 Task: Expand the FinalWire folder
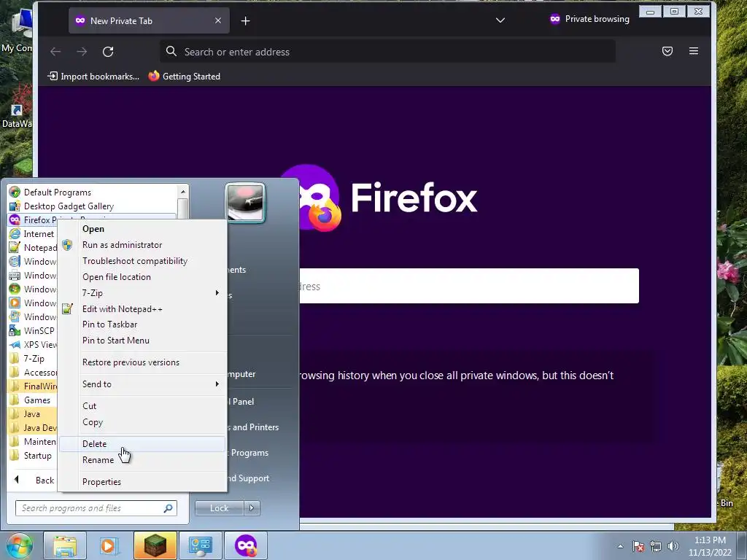point(32,386)
